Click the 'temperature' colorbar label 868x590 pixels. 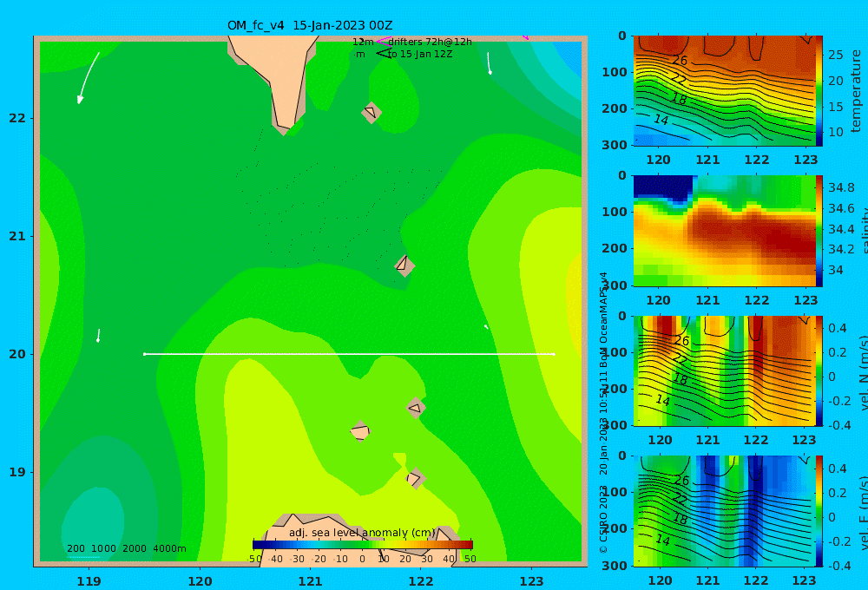[x=856, y=91]
